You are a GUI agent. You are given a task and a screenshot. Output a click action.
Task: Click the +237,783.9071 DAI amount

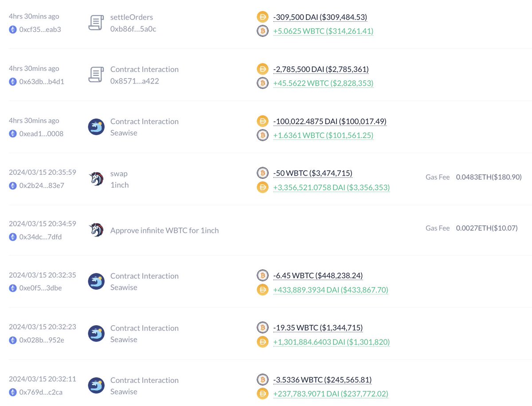click(331, 394)
